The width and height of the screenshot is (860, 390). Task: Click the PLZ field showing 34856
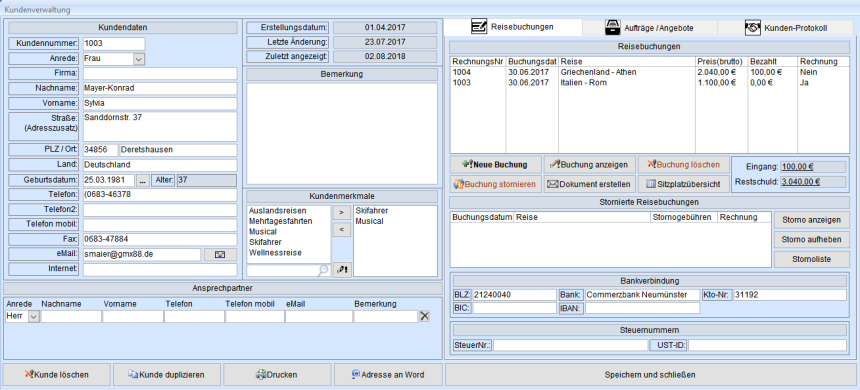(100, 150)
